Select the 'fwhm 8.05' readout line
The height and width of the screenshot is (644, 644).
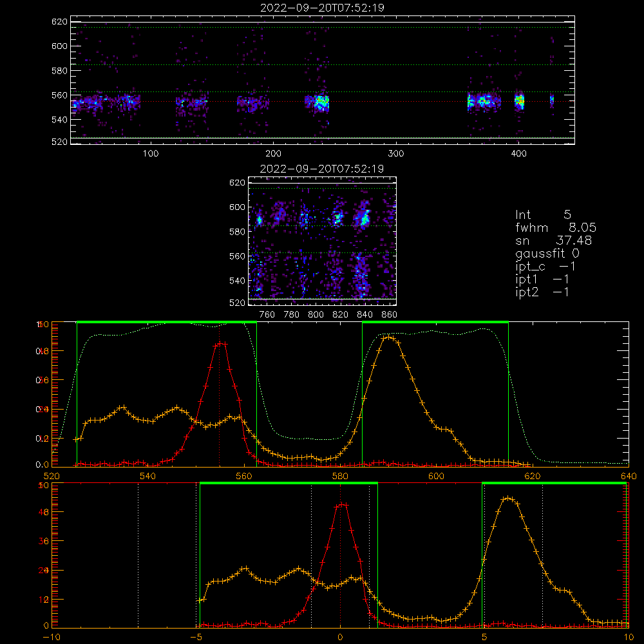click(556, 227)
